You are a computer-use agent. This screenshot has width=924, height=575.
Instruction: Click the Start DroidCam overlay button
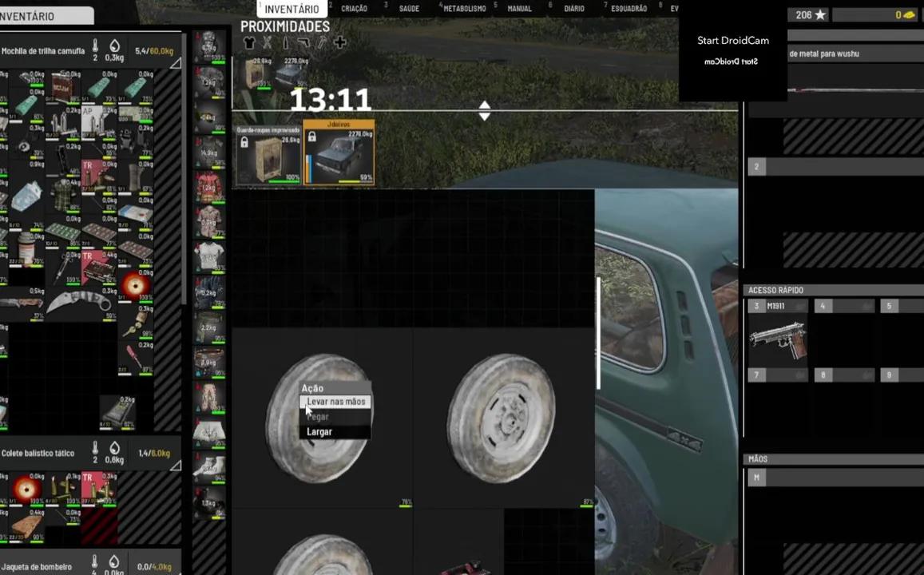(733, 41)
